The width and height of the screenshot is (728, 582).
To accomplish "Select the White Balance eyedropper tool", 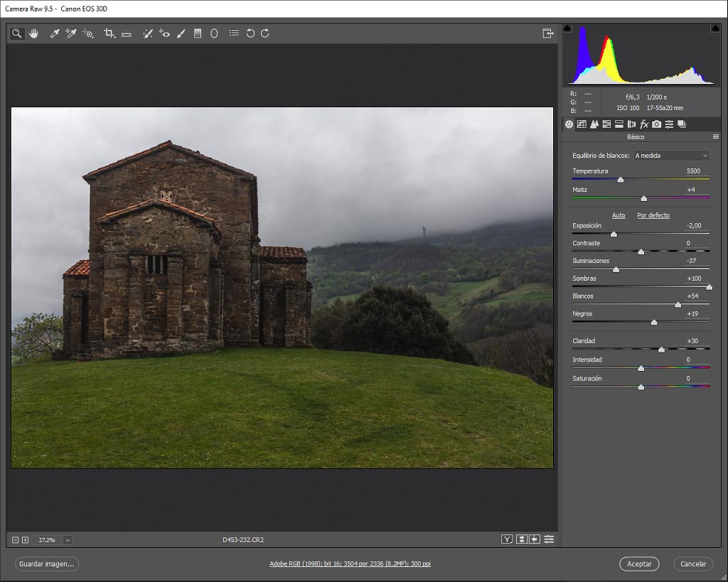I will [x=54, y=33].
